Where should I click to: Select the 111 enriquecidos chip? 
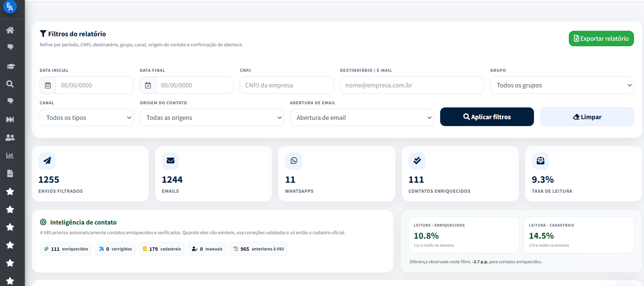(x=66, y=249)
